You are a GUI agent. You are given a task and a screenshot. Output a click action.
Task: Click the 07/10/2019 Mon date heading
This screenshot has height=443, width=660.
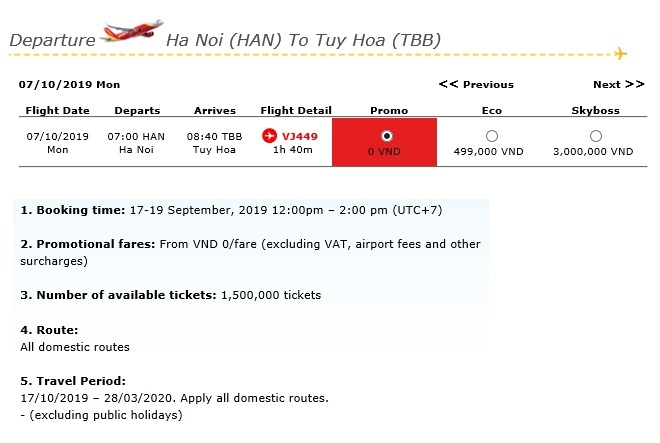[x=69, y=84]
